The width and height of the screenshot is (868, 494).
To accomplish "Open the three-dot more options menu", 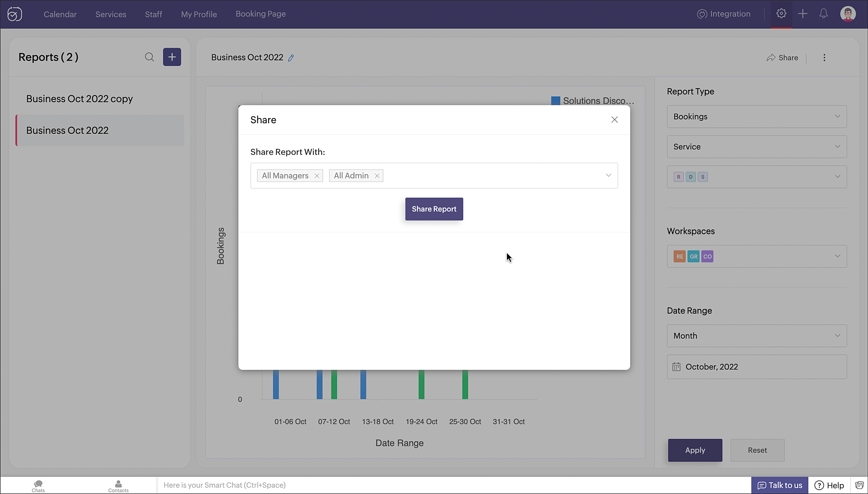I will tap(824, 58).
